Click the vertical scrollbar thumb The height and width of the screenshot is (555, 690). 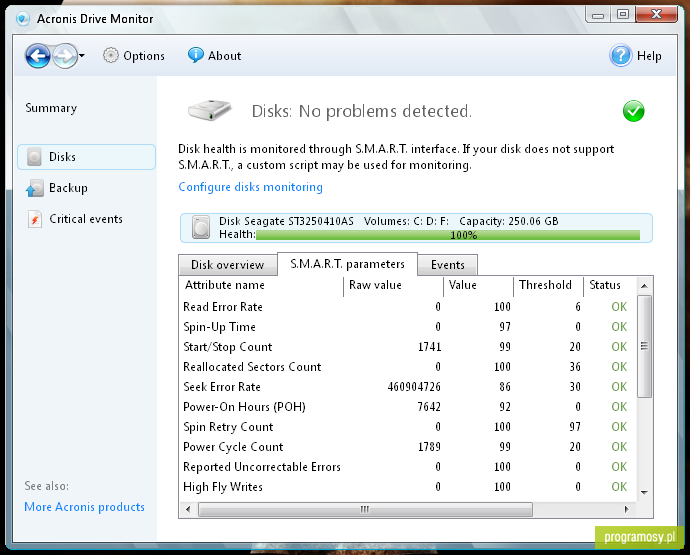(x=644, y=346)
